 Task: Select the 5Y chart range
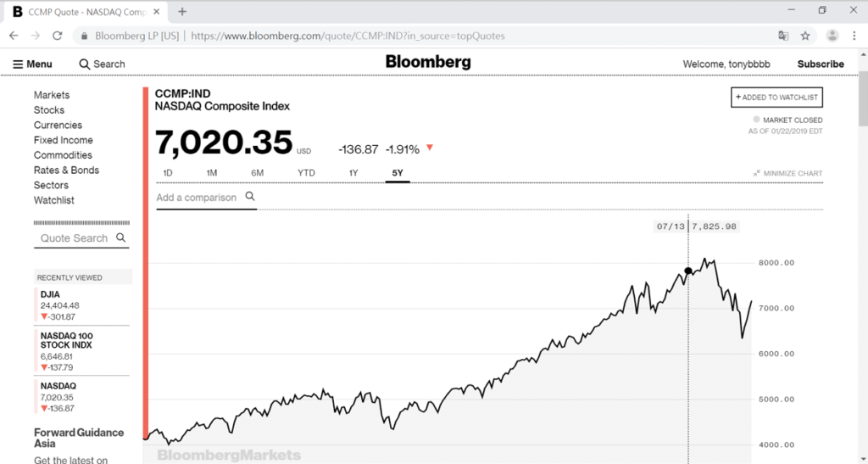click(398, 173)
